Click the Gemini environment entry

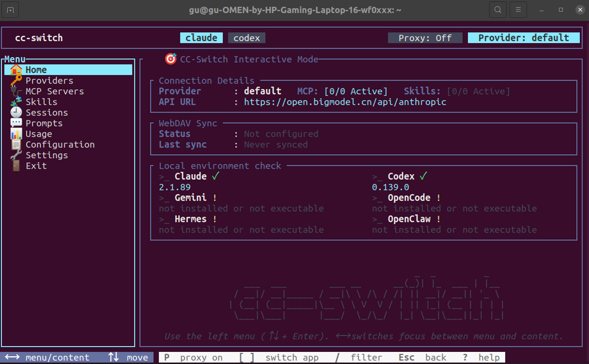[241, 203]
